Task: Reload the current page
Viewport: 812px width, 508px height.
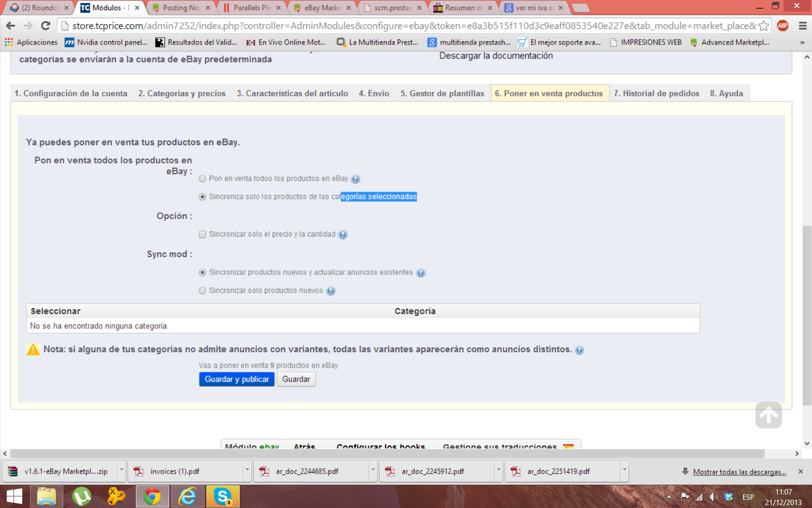Action: 45,26
